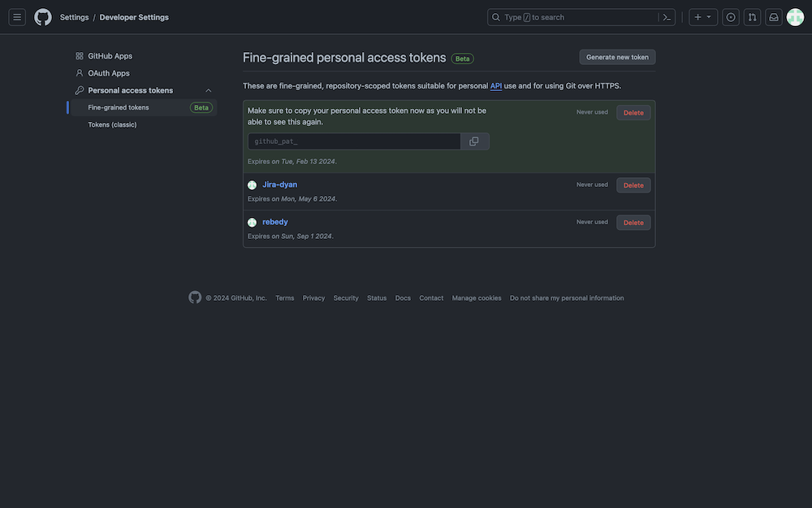Open GitHub Apps settings

(x=110, y=56)
